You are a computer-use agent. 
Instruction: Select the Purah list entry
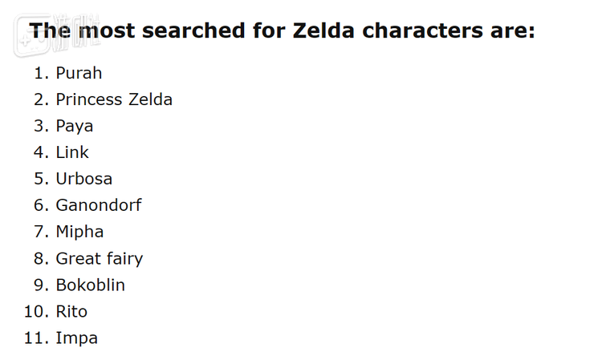(79, 73)
